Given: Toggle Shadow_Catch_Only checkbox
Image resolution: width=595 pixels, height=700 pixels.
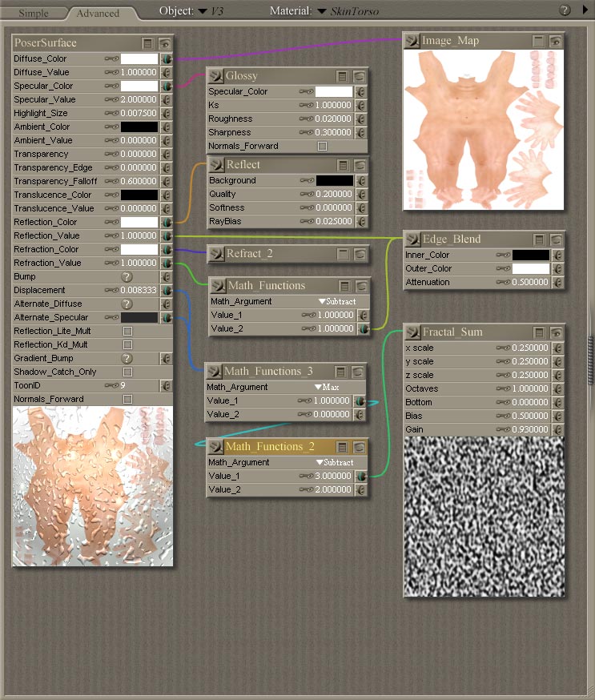Looking at the screenshot, I should [127, 372].
